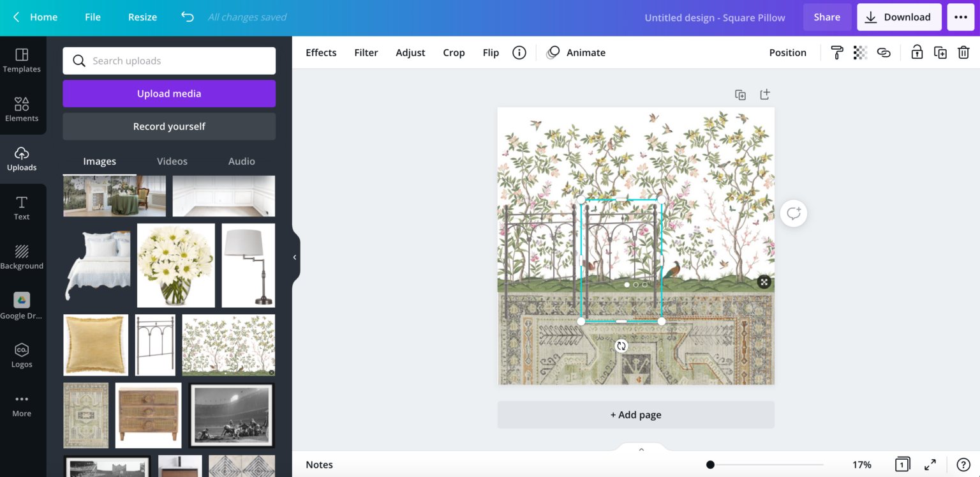Open the Background sidebar panel
This screenshot has height=477, width=980.
[22, 257]
